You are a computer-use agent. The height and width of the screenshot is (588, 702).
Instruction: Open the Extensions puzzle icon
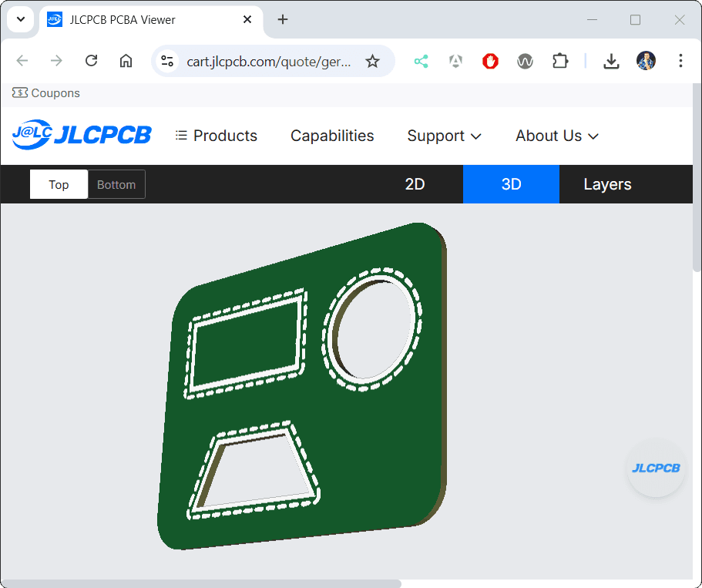click(x=560, y=60)
